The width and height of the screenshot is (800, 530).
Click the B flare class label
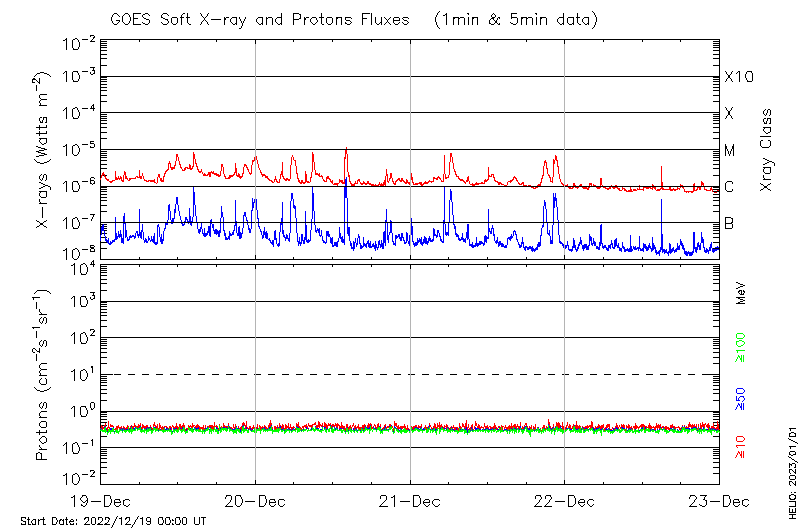tap(729, 223)
